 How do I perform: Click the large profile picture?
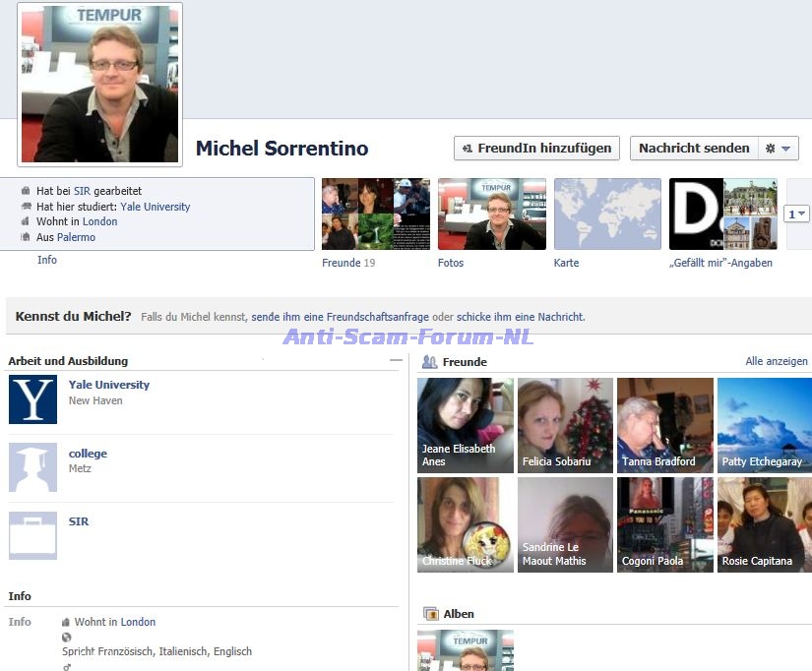pyautogui.click(x=99, y=84)
